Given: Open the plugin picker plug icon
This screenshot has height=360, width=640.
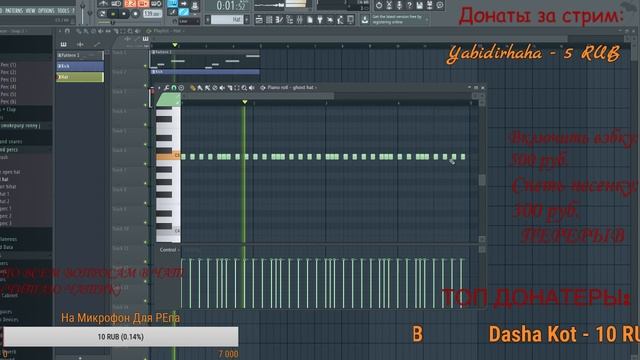Looking at the screenshot, I should pyautogui.click(x=320, y=20).
